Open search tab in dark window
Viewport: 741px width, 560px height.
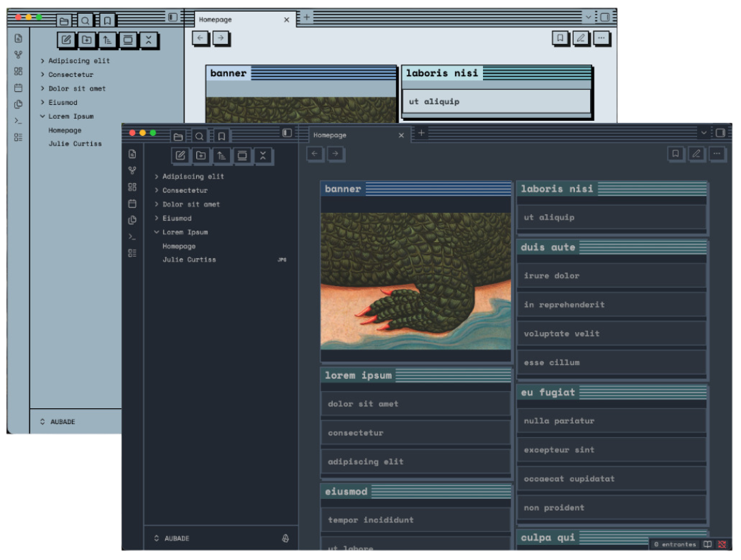200,137
